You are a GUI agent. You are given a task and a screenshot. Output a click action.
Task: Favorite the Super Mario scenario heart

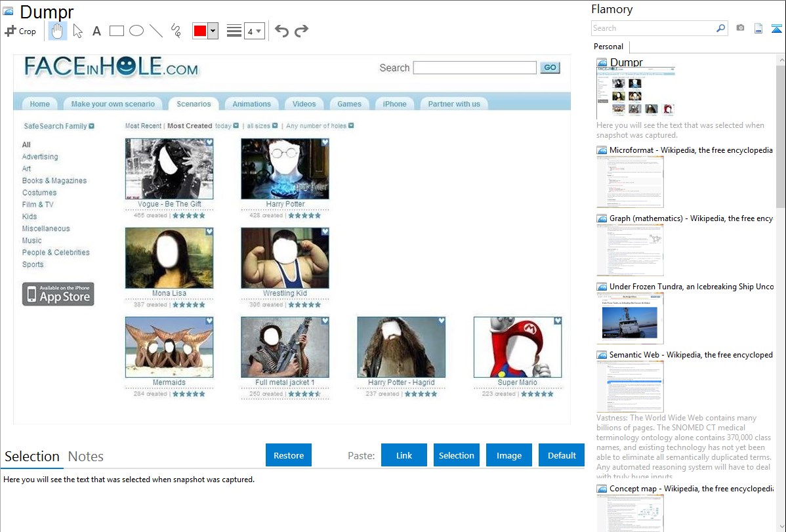click(x=558, y=321)
